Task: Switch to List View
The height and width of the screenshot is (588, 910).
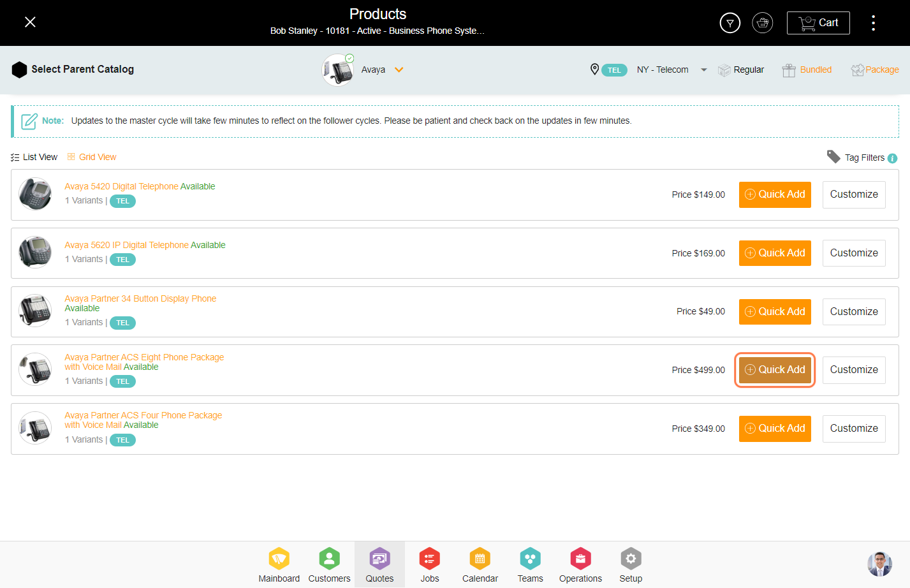Action: click(34, 157)
